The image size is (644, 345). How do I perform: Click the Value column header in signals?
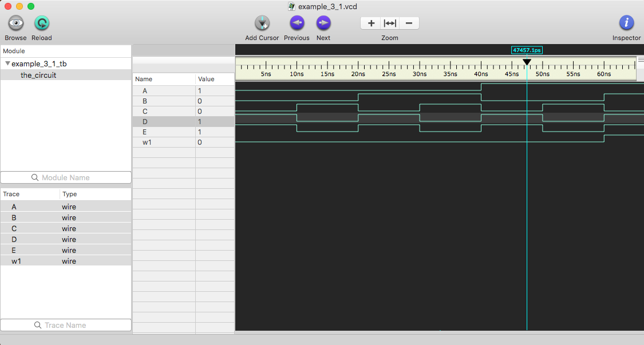click(x=215, y=79)
